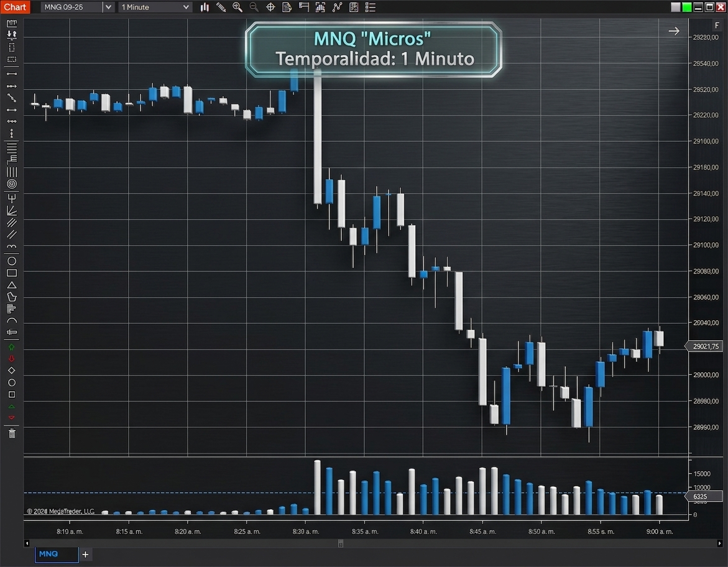728x567 pixels.
Task: Click the 29000,00 price label
Action: point(706,375)
